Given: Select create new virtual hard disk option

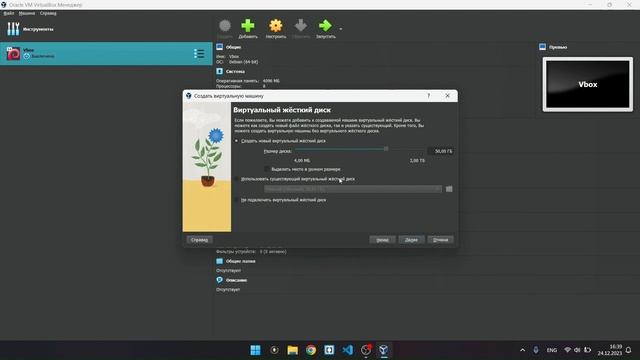Looking at the screenshot, I should (236, 141).
